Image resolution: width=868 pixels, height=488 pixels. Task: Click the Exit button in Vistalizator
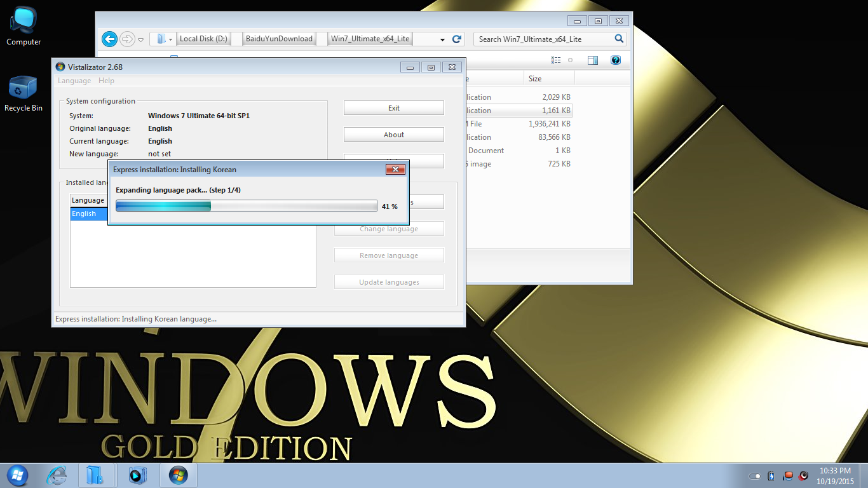(394, 108)
